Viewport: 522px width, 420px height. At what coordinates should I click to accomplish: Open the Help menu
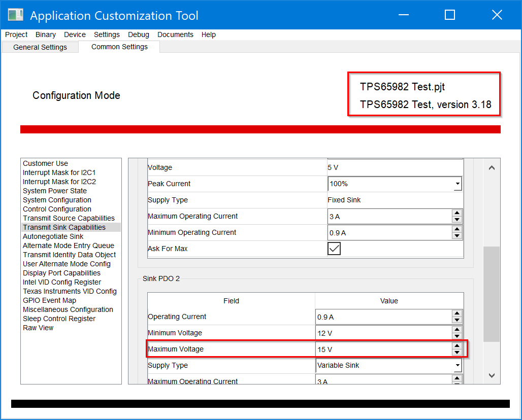tap(208, 34)
